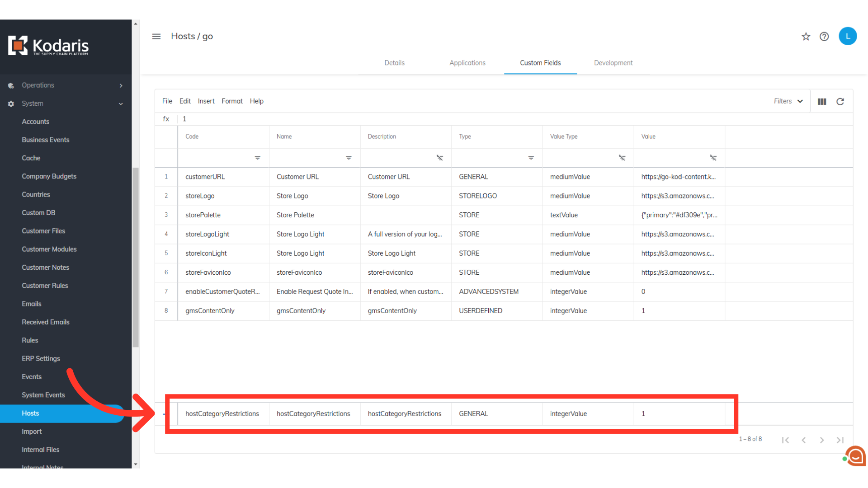This screenshot has height=488, width=868.
Task: Open the user avatar L menu
Action: coord(848,36)
